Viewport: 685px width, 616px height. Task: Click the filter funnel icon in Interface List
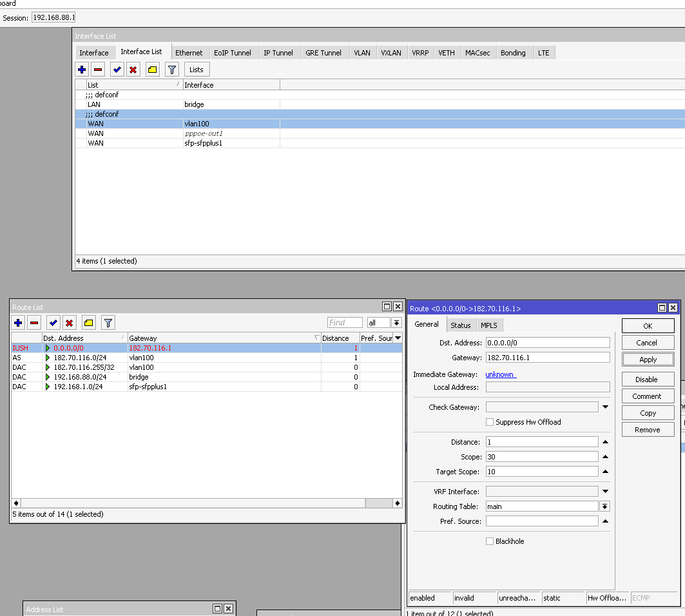(171, 70)
